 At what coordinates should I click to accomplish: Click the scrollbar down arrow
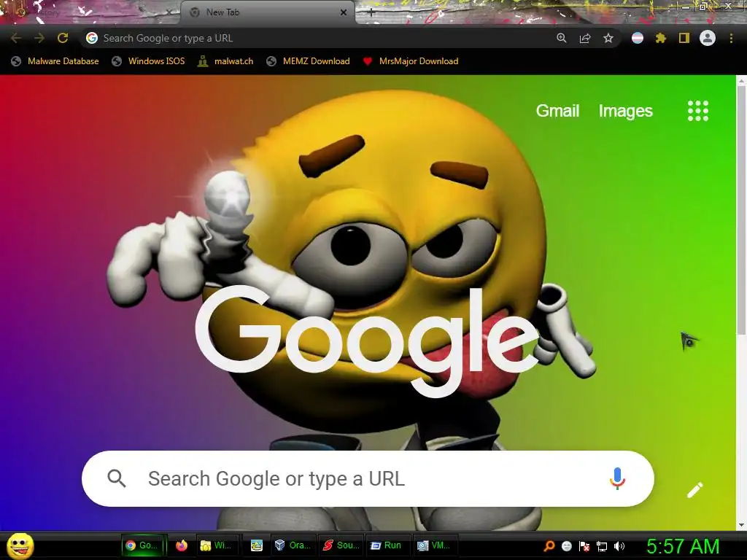click(x=741, y=525)
